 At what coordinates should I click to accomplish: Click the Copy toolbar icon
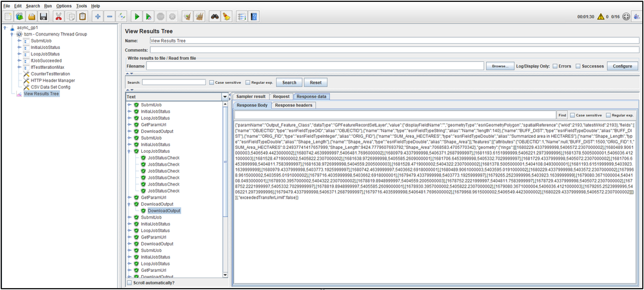point(71,16)
